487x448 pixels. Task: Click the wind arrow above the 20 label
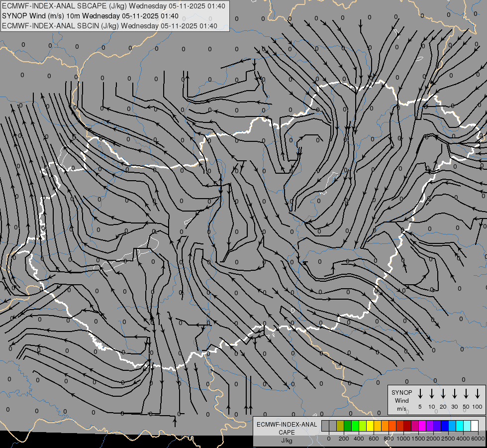(x=443, y=394)
